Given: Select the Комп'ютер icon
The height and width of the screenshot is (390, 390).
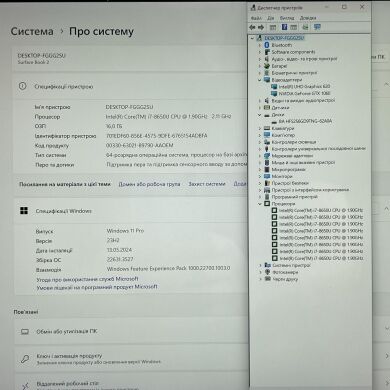Looking at the screenshot, I should (267, 135).
